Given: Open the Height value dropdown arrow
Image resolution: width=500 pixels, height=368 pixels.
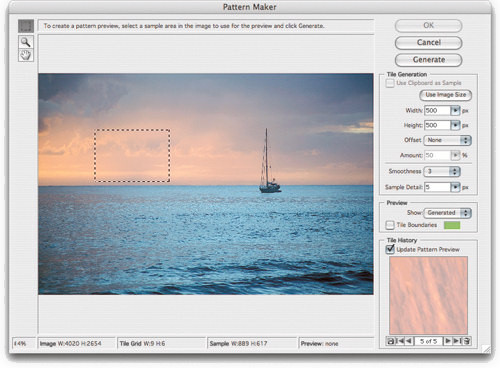Looking at the screenshot, I should click(455, 125).
